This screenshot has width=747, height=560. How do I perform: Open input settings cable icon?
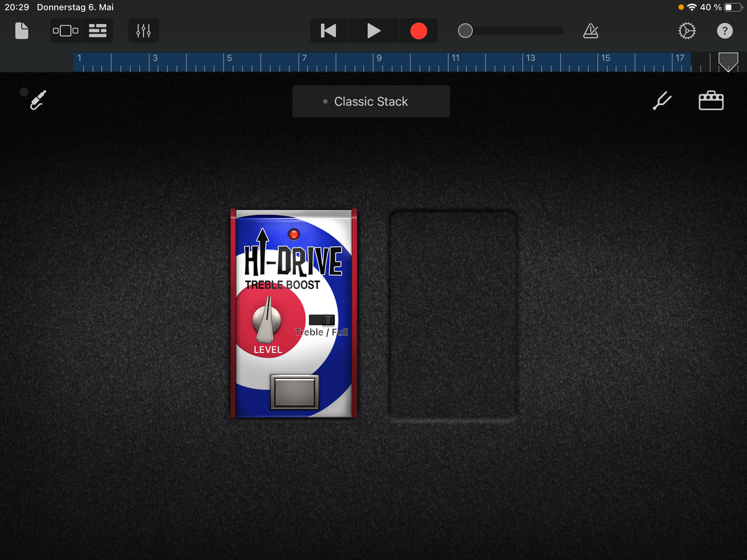click(x=37, y=100)
